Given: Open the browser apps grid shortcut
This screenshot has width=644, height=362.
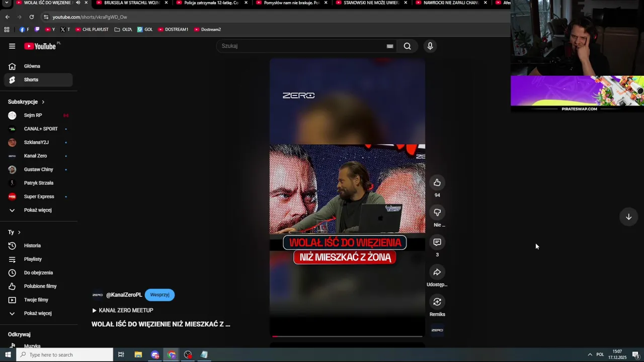Looking at the screenshot, I should click(7, 30).
